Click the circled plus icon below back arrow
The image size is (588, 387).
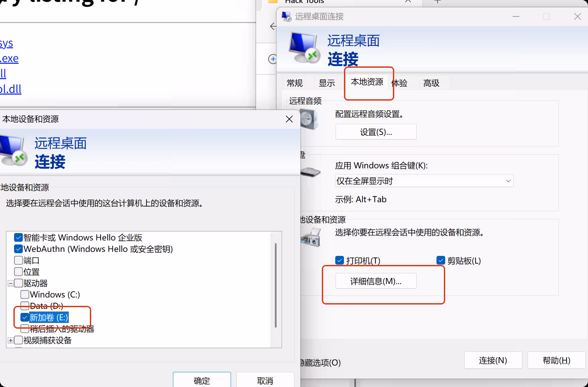click(273, 59)
